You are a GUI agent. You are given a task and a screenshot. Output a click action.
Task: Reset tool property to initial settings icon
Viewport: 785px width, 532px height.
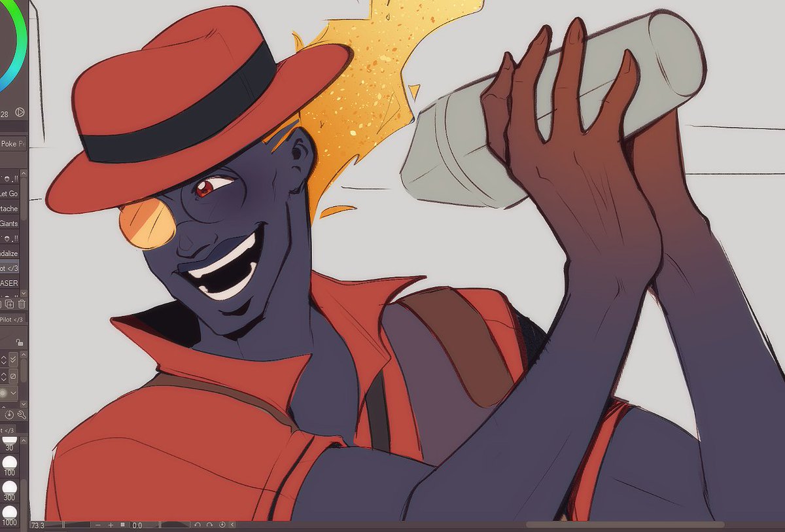(x=9, y=414)
